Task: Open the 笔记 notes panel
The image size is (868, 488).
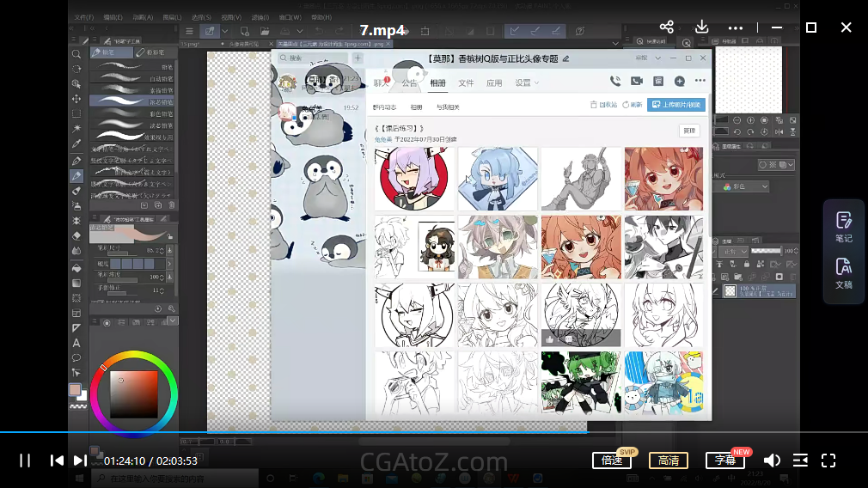Action: pos(843,227)
